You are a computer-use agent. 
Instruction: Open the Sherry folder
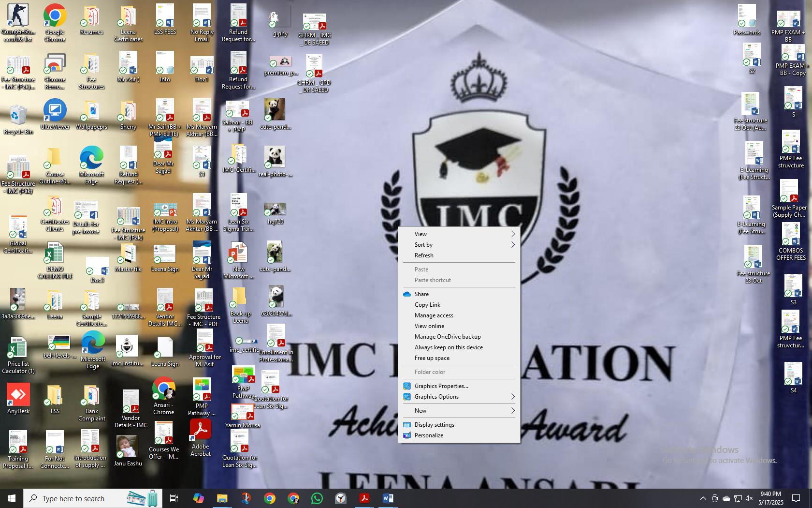coord(128,115)
